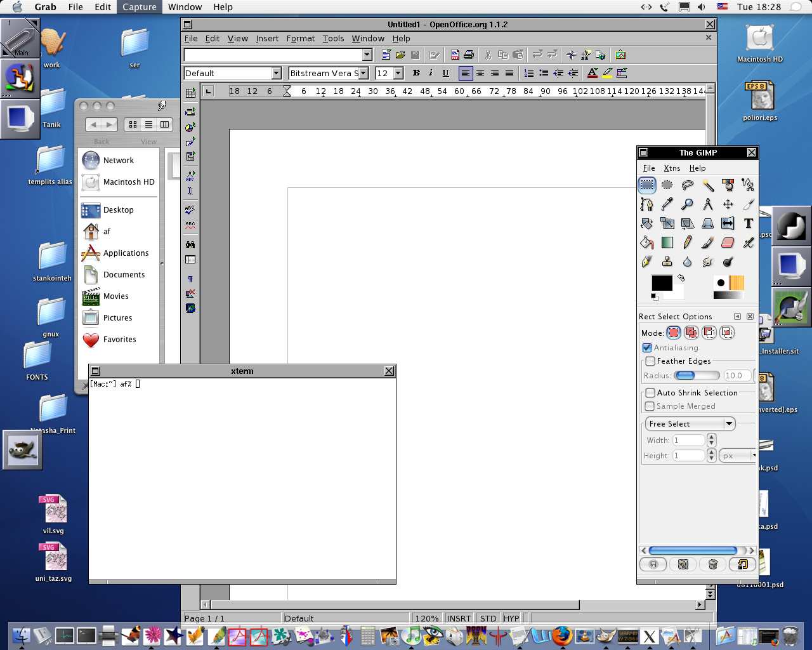This screenshot has height=650, width=812.
Task: Open the Format menu in OpenOffice
Action: (301, 39)
